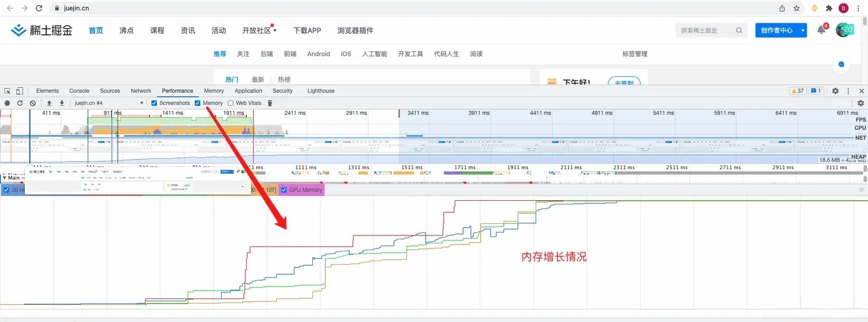Open capture settings gear in Performance toolbar
The width and height of the screenshot is (868, 322).
tap(861, 103)
